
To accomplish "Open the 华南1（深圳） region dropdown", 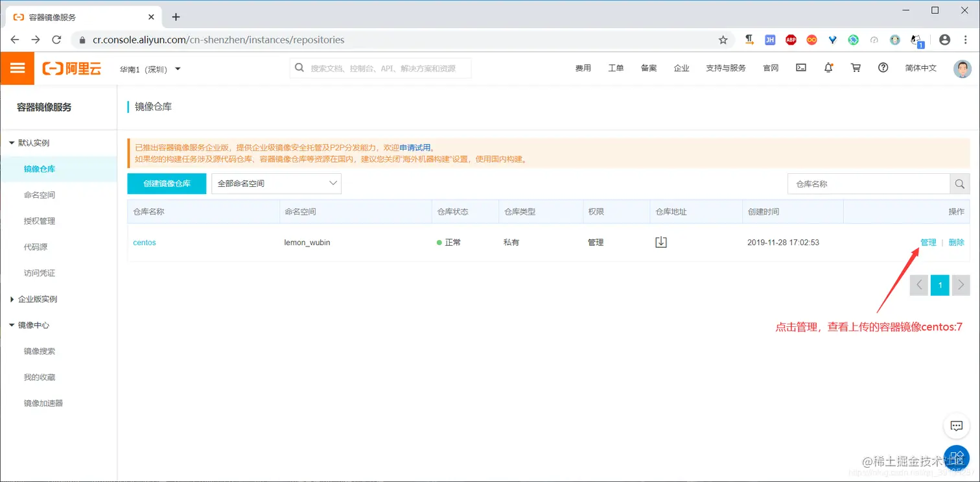I will 150,69.
